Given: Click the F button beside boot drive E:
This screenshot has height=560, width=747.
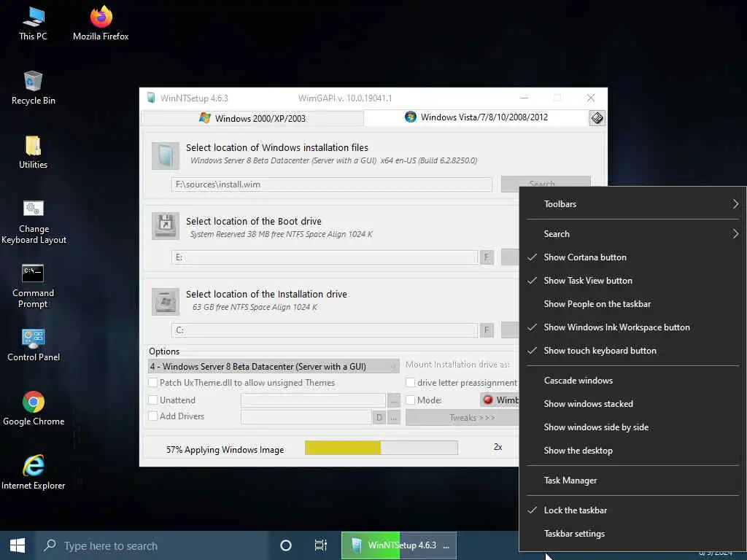Looking at the screenshot, I should tap(487, 257).
